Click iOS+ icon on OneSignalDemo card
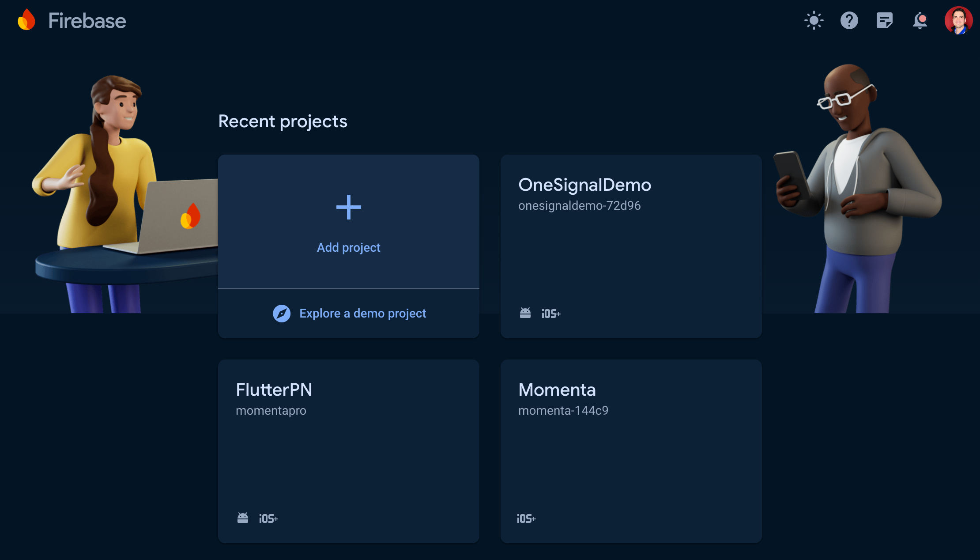 (551, 314)
